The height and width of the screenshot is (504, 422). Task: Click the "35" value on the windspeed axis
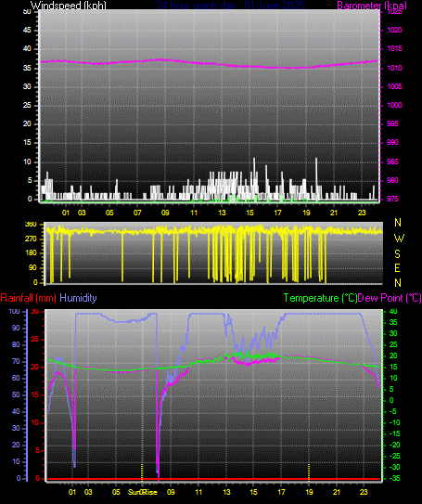tap(27, 68)
